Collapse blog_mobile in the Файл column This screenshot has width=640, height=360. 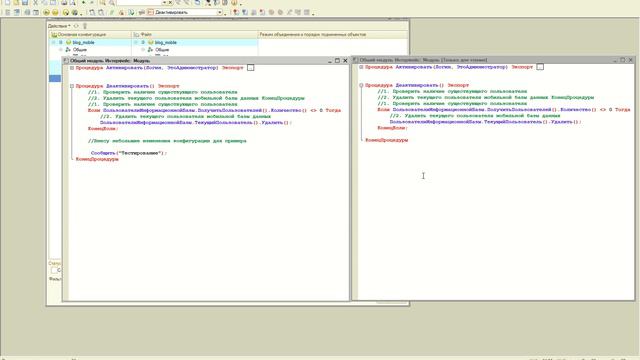tap(136, 42)
